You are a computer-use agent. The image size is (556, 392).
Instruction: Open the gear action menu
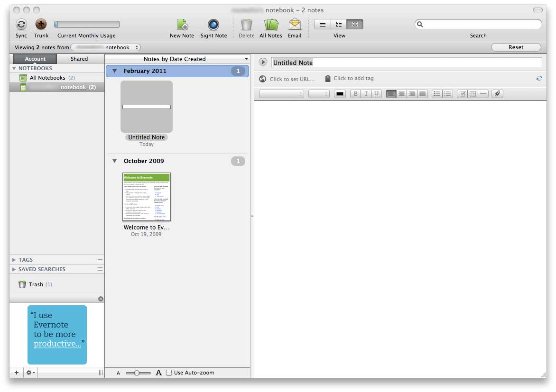point(30,373)
